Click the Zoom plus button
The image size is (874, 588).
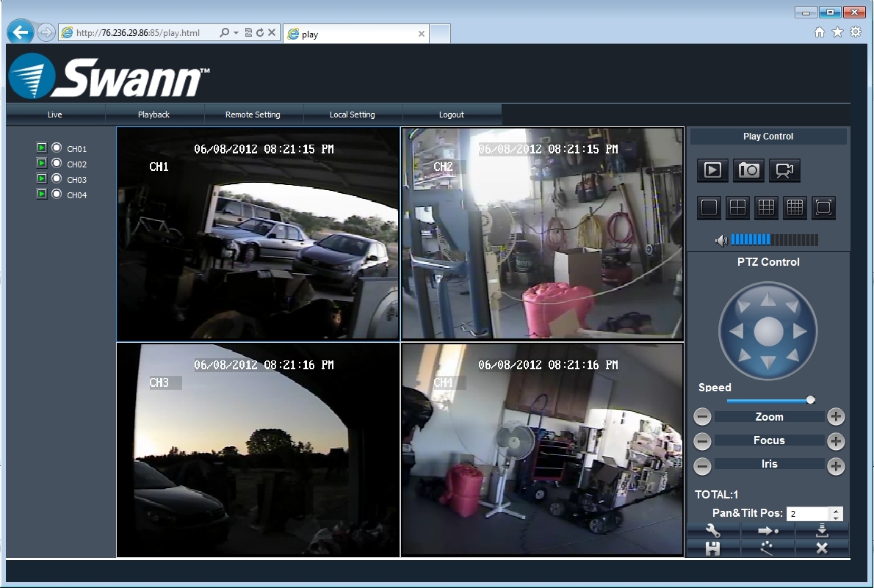coord(835,417)
